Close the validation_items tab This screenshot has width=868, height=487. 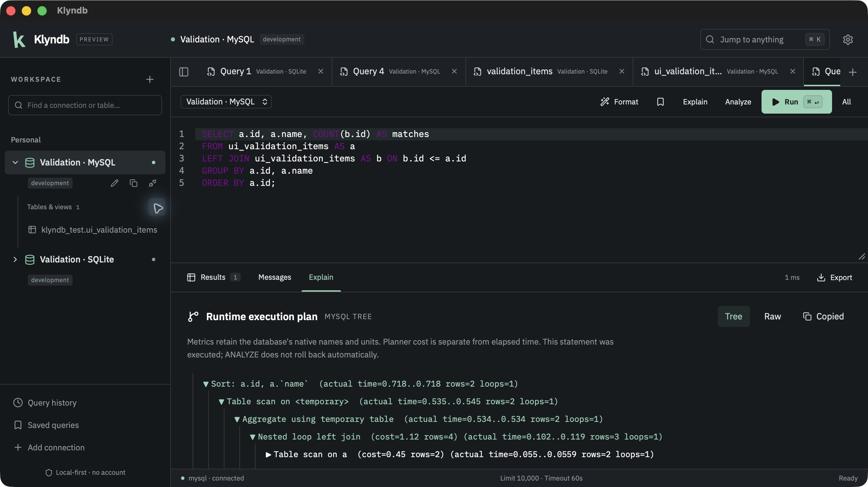point(622,71)
